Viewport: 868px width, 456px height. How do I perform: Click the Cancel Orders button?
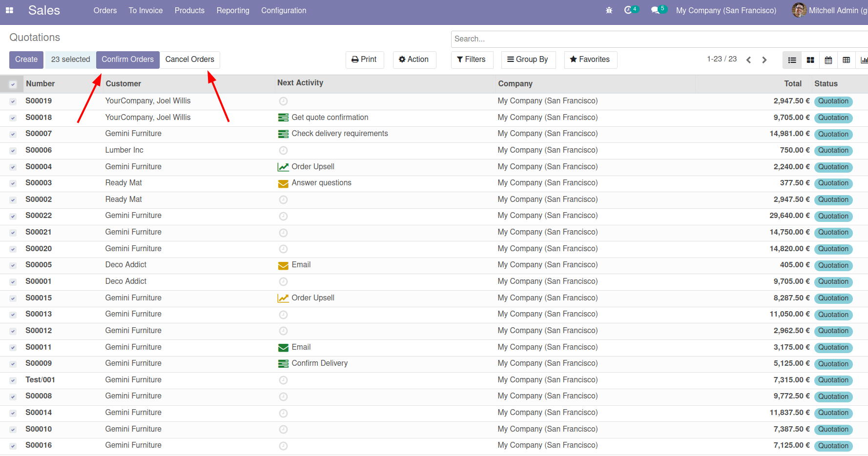(x=189, y=59)
